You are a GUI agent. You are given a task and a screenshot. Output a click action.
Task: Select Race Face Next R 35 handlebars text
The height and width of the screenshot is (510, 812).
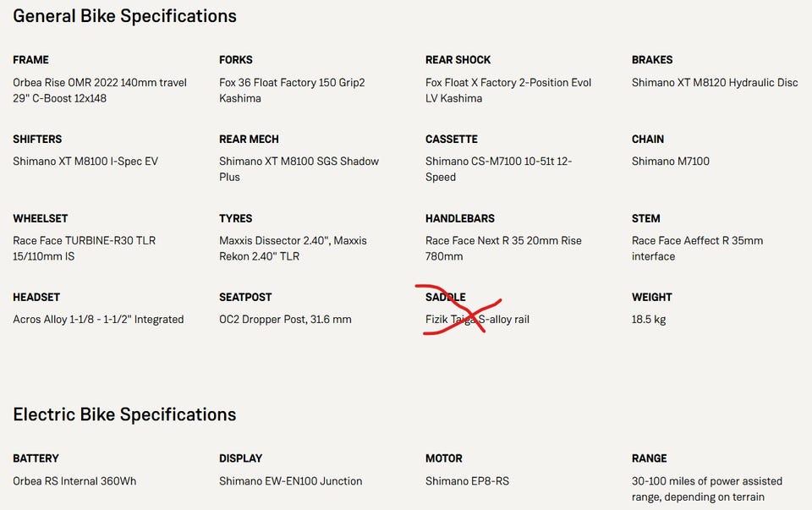[503, 248]
